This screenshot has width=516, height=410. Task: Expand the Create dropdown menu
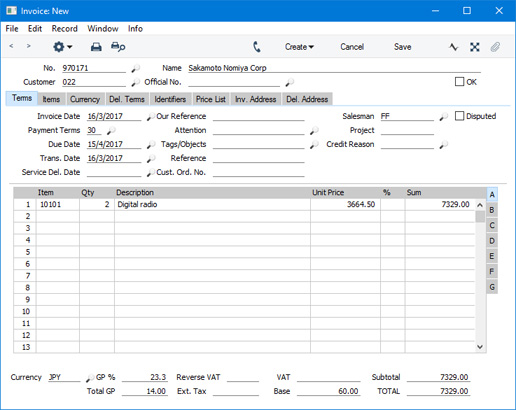299,47
